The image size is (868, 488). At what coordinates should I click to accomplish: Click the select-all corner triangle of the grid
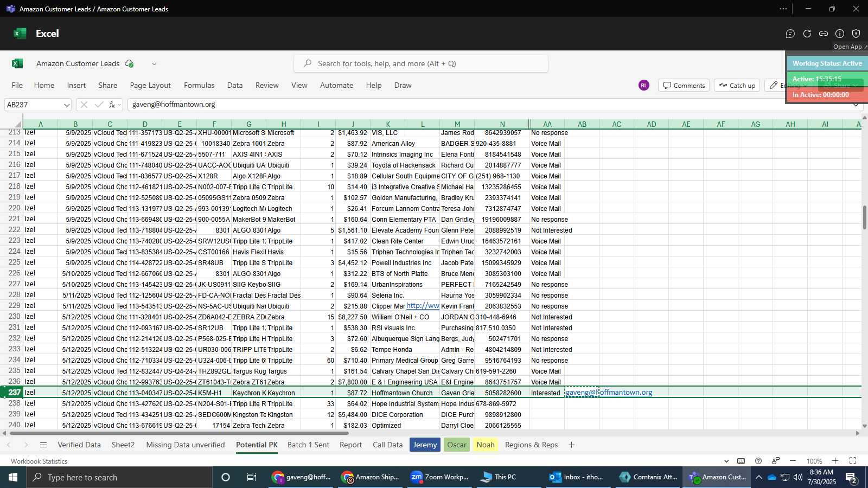tap(17, 124)
